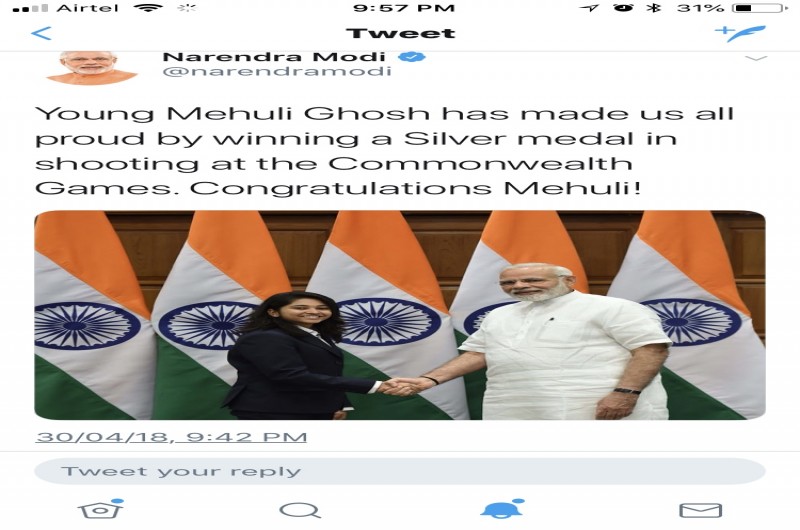Screen dimensions: 800x530
Task: Tap the Wi-Fi status icon
Action: tap(148, 8)
